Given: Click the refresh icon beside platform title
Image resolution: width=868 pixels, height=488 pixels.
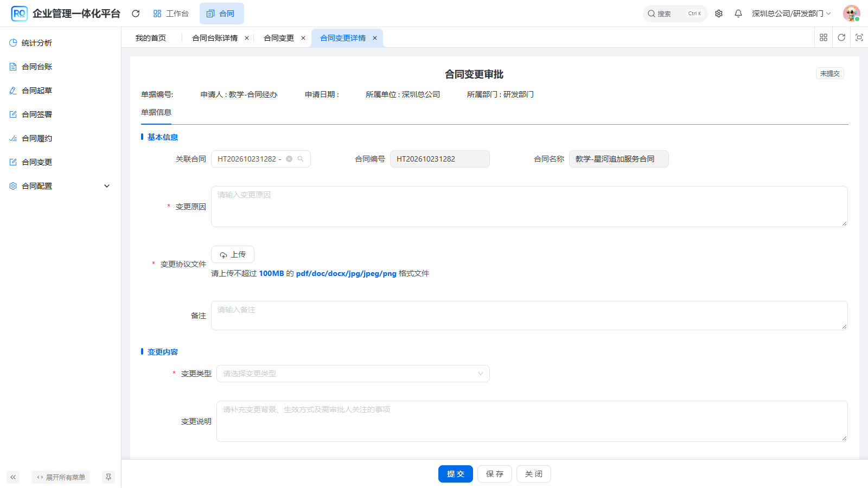Looking at the screenshot, I should click(x=136, y=14).
